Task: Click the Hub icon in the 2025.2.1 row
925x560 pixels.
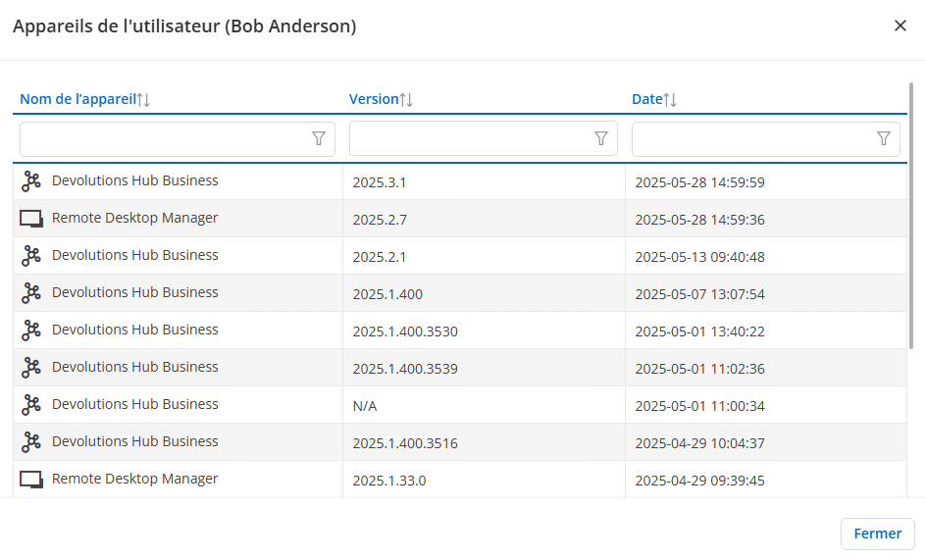Action: pyautogui.click(x=31, y=256)
